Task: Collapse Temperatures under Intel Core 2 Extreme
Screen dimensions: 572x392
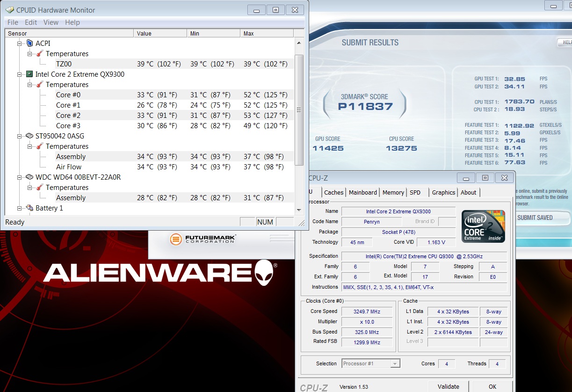Action: [30, 84]
